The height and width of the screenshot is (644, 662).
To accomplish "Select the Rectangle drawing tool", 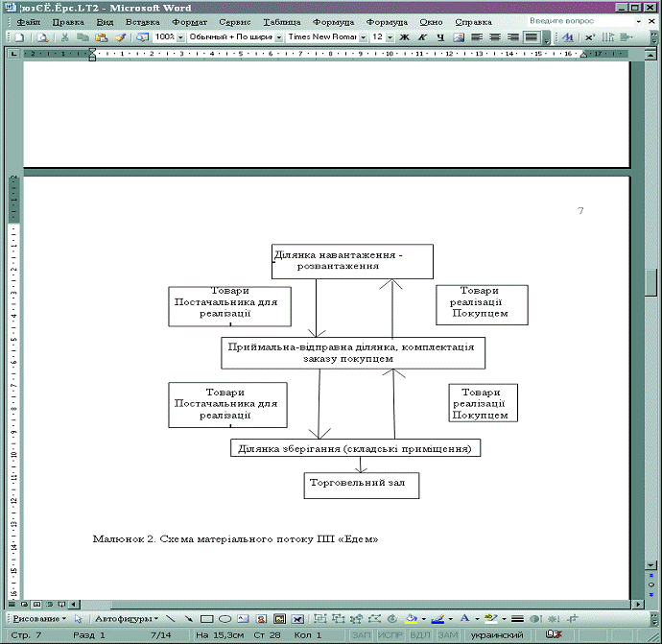I will tap(207, 619).
